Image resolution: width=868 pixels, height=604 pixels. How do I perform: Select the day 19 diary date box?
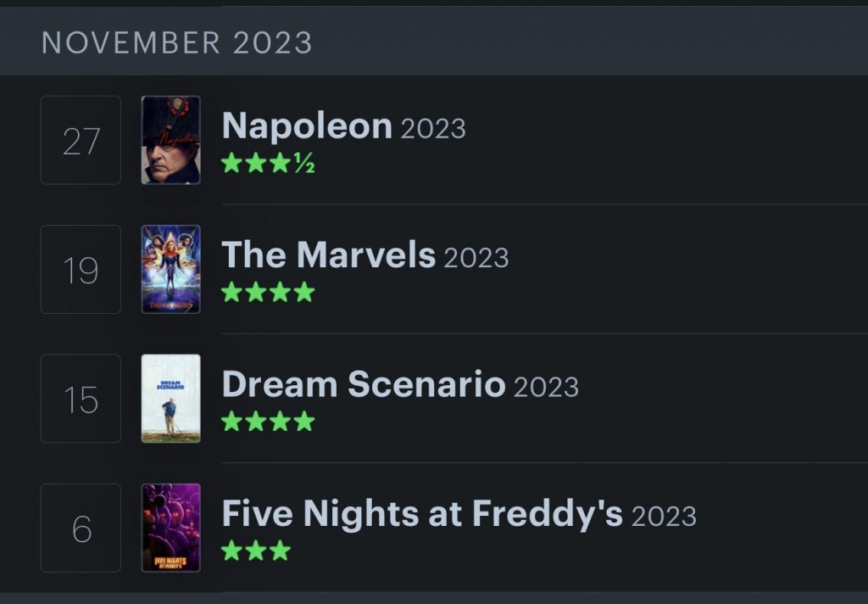(x=81, y=269)
